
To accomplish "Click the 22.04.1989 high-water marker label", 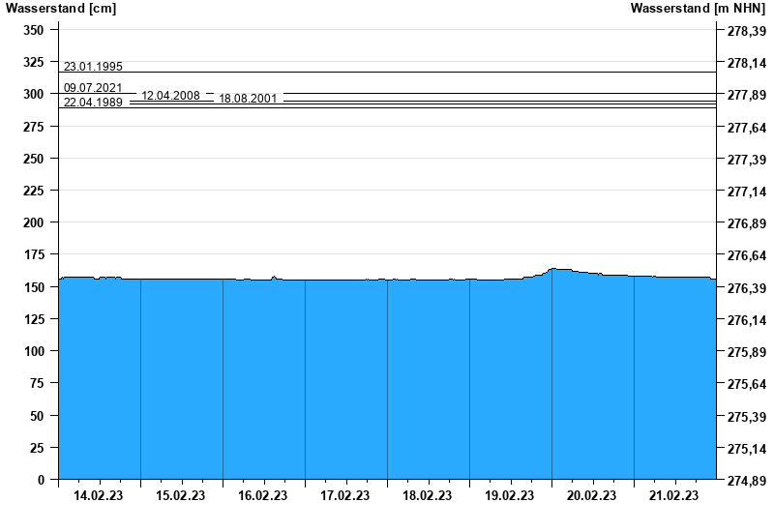I will [93, 103].
